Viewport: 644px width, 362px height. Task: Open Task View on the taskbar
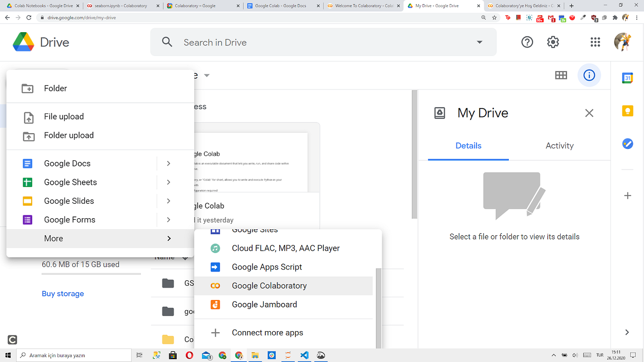(139, 355)
